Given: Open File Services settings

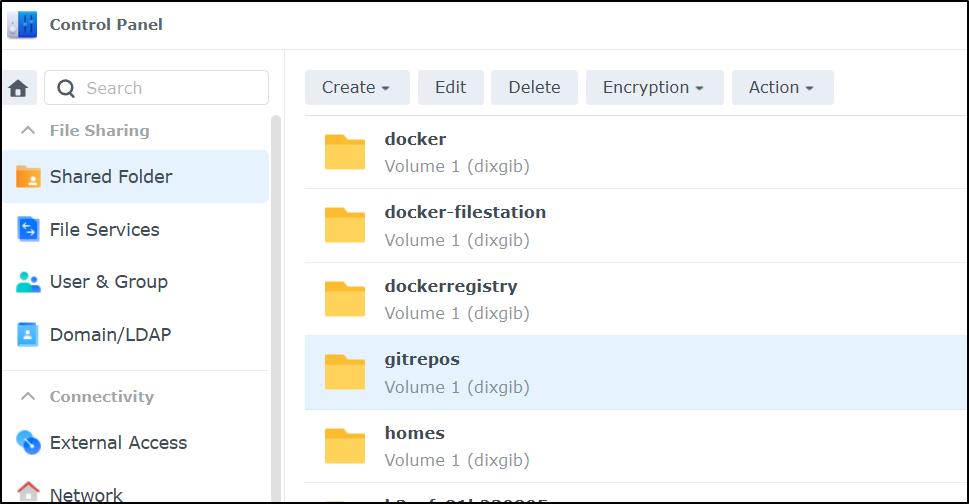Looking at the screenshot, I should [x=136, y=229].
